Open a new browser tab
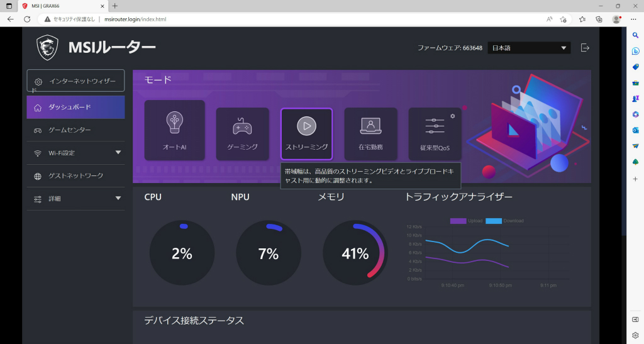Image resolution: width=644 pixels, height=344 pixels. [x=115, y=6]
